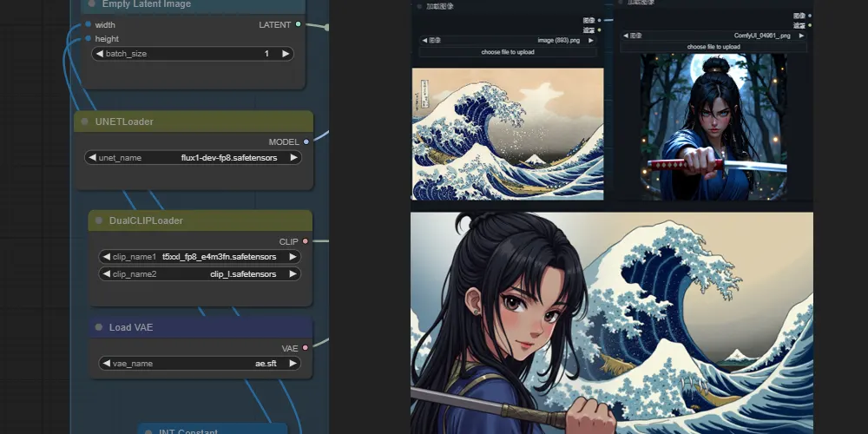Click the LATENT output port

(299, 24)
